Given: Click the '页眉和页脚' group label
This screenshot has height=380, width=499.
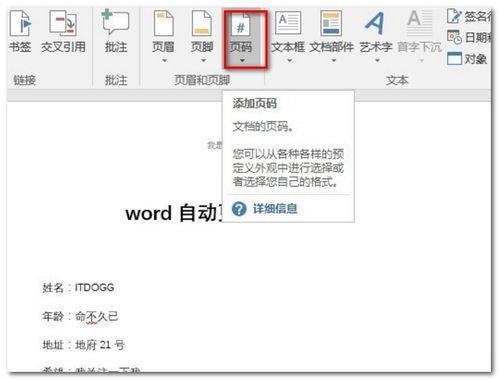Looking at the screenshot, I should click(x=202, y=80).
